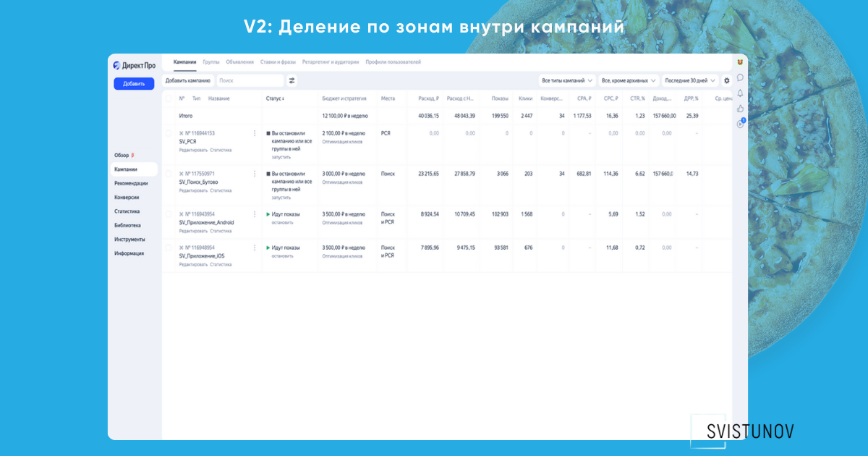868x456 pixels.
Task: Click the thumbs-up feedback icon
Action: 740,109
